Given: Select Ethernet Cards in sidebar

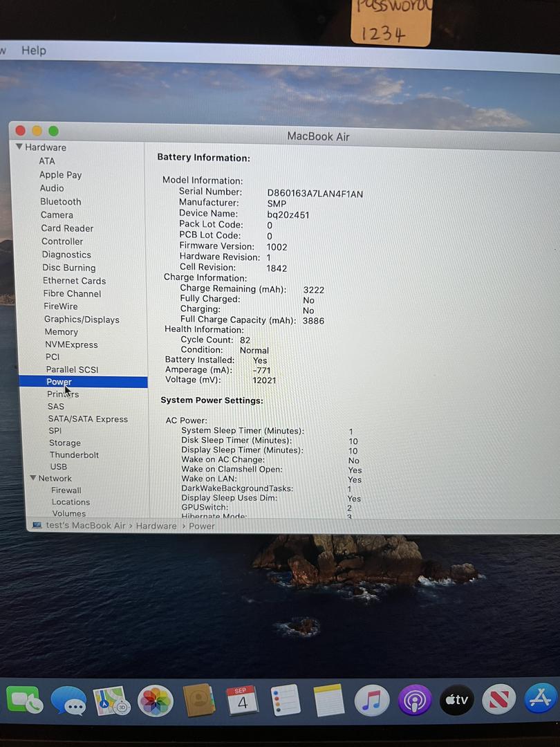Looking at the screenshot, I should [x=74, y=281].
